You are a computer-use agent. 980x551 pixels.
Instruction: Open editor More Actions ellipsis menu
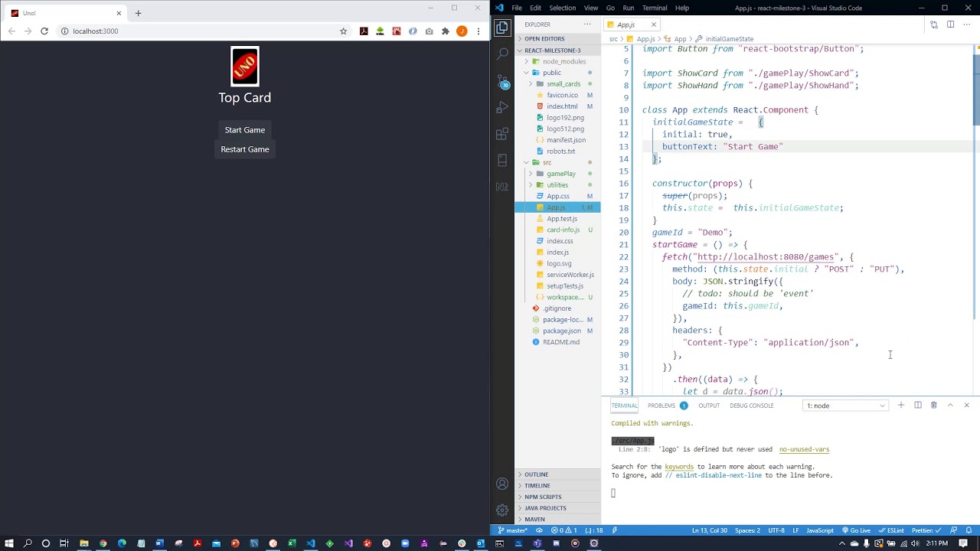click(x=966, y=24)
